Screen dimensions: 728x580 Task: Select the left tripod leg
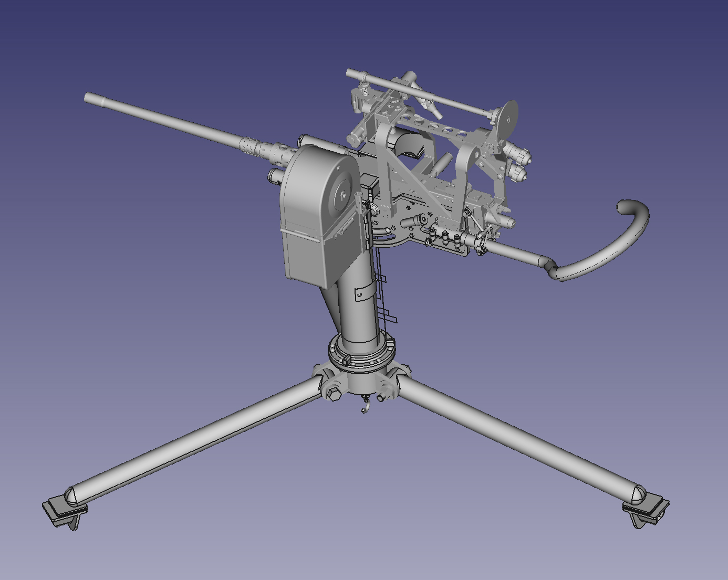(x=200, y=438)
